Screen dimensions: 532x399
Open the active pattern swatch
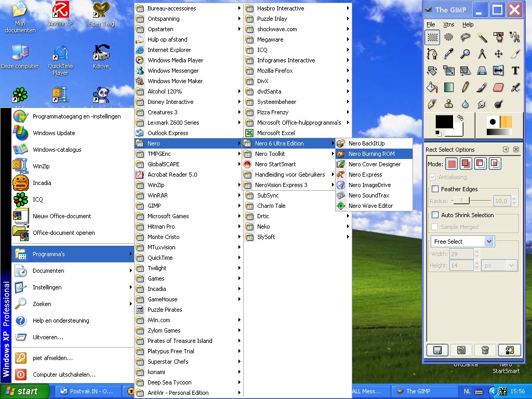(x=506, y=122)
